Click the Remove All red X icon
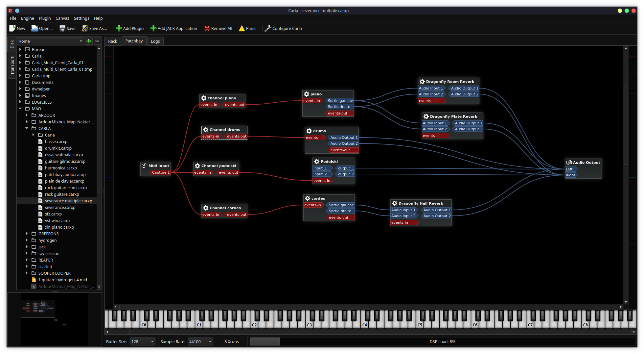 207,28
